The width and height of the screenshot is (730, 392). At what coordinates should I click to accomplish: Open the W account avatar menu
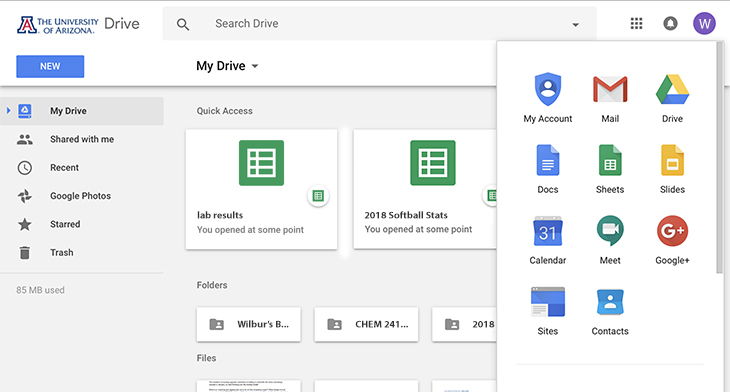pos(704,23)
